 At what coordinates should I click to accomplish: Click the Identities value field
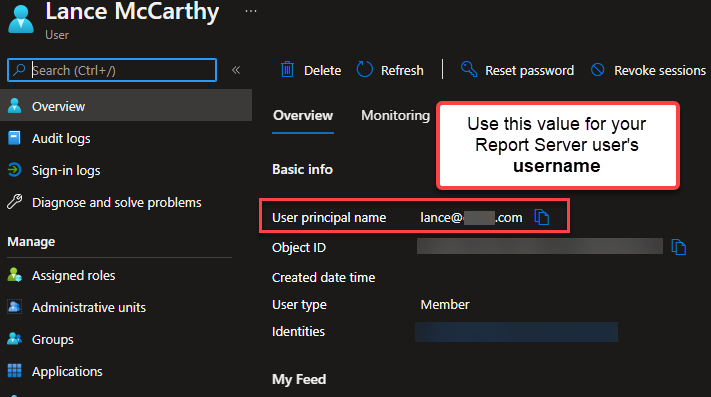(516, 332)
